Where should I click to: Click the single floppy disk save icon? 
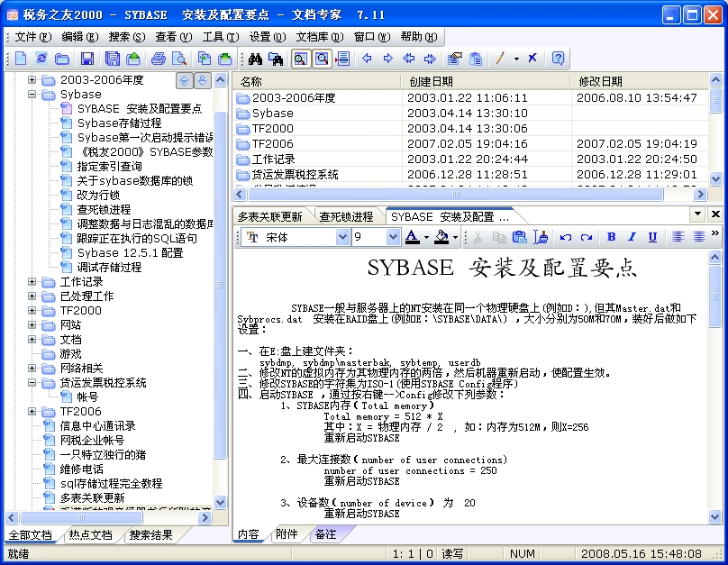pos(87,59)
